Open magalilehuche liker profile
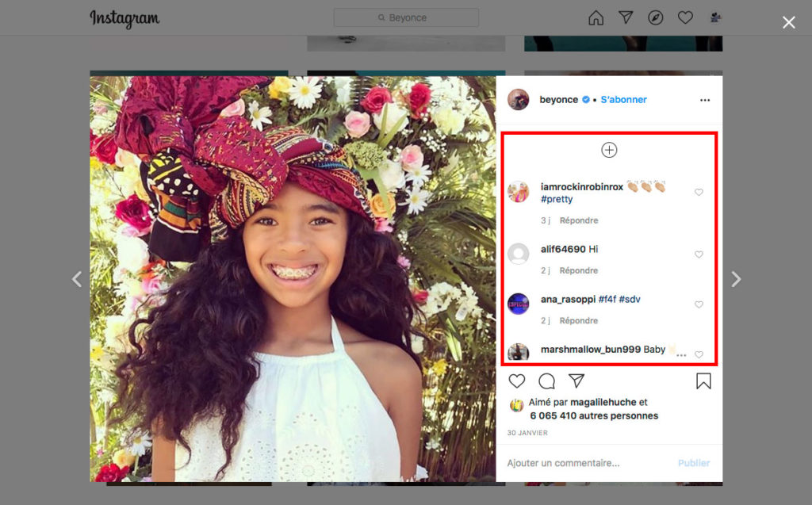 click(x=603, y=403)
